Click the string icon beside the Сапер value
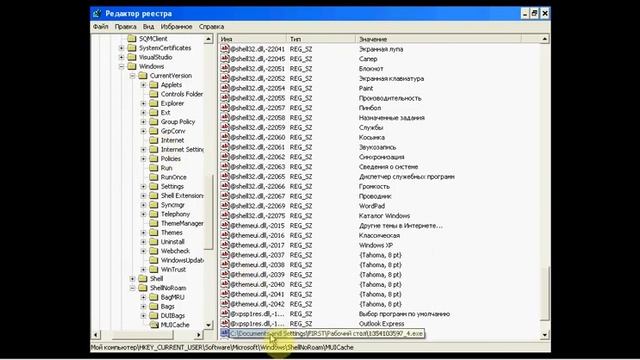This screenshot has width=640, height=360. pos(224,58)
